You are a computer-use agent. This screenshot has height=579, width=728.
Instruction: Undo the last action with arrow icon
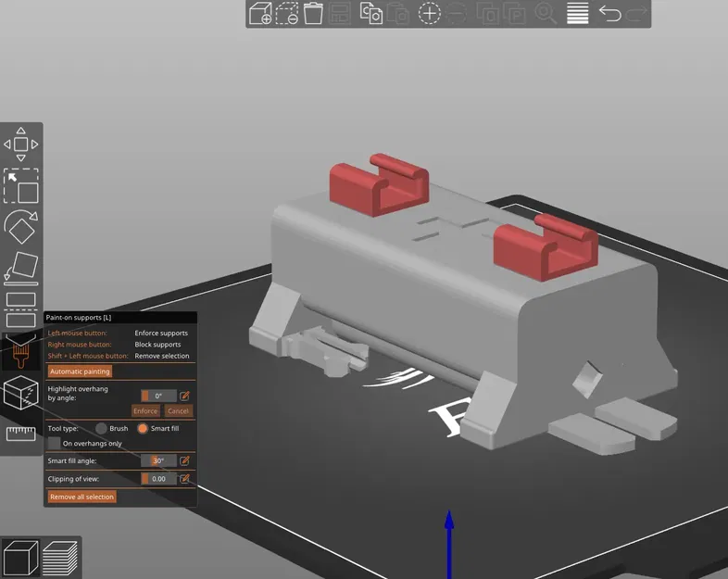tap(609, 13)
